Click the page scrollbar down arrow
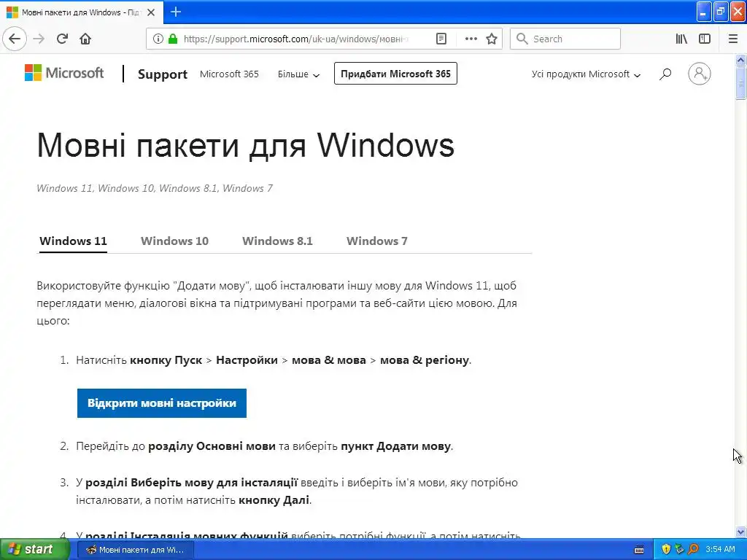Viewport: 747px width, 560px height. (741, 532)
